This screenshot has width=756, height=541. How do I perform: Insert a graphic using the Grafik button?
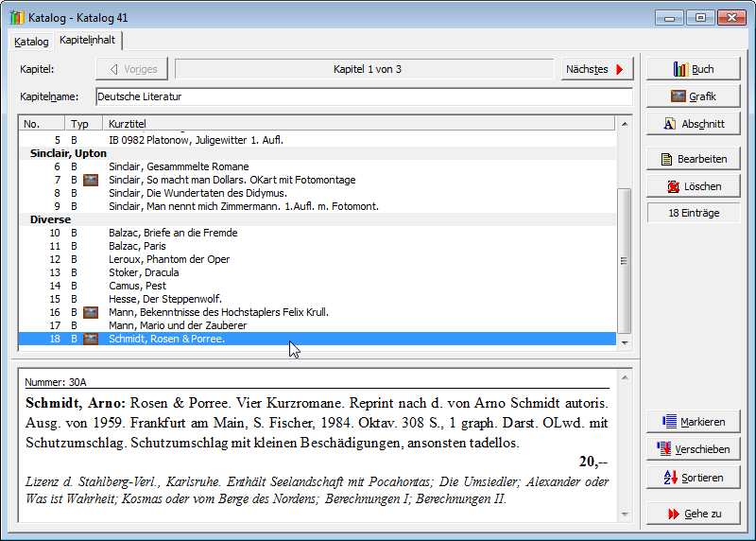[x=693, y=96]
